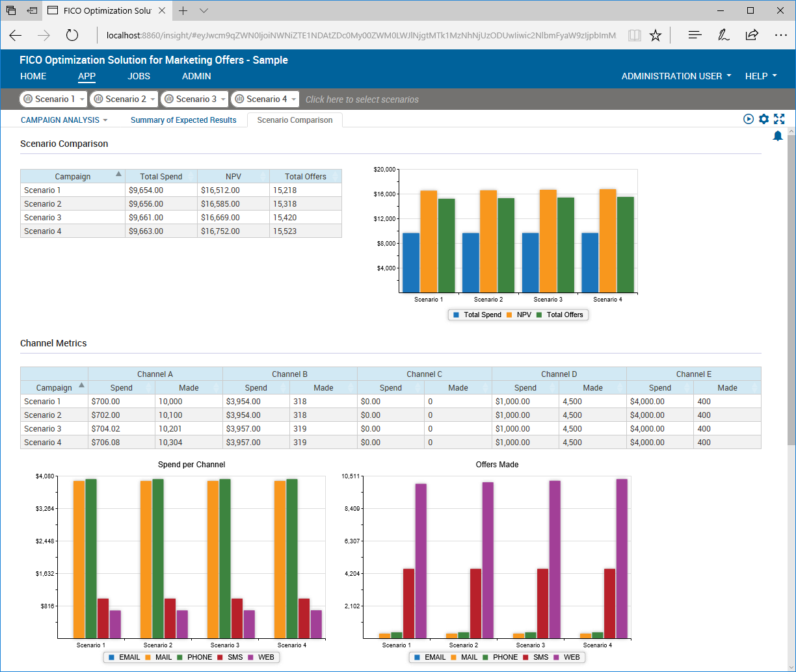
Task: Click the Scenario 3 pill icon
Action: [168, 99]
